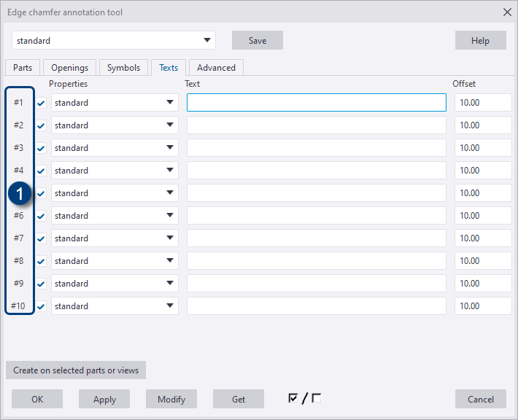Open Properties dropdown for row #10
Image resolution: width=518 pixels, height=420 pixels.
pos(115,306)
